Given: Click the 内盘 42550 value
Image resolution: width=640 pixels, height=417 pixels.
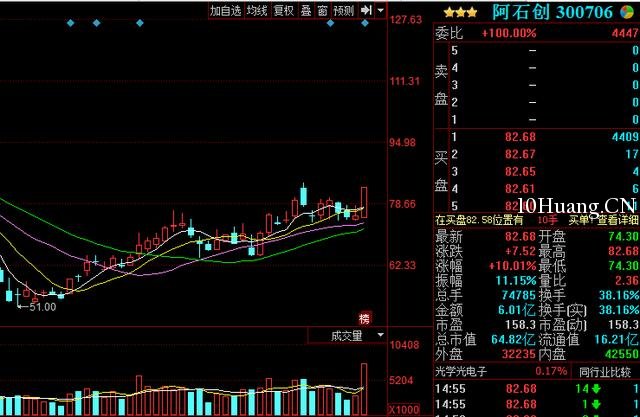Looking at the screenshot, I should [x=622, y=354].
